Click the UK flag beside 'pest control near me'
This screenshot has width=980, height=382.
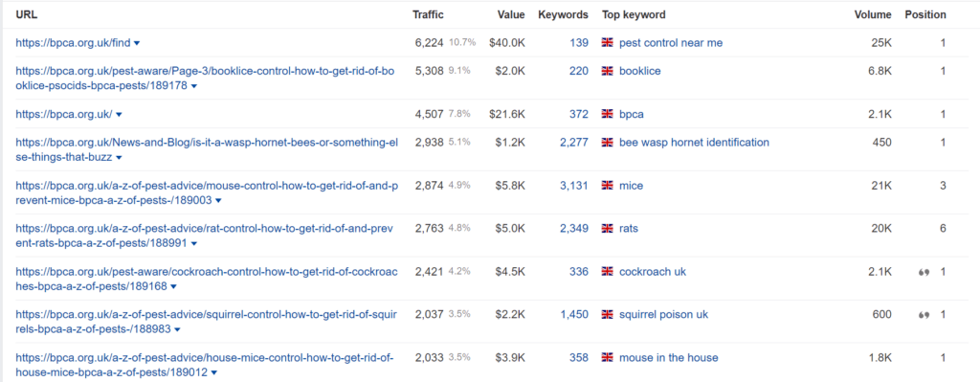[x=607, y=42]
